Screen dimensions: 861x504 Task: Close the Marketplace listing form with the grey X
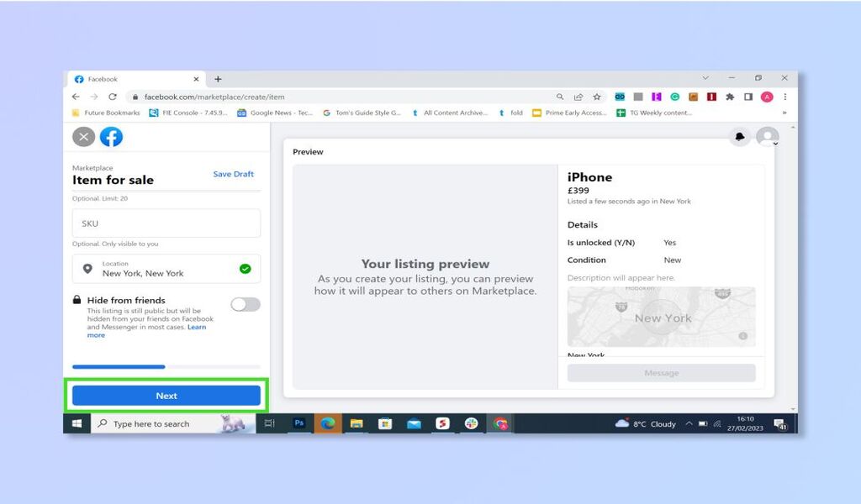click(x=83, y=137)
